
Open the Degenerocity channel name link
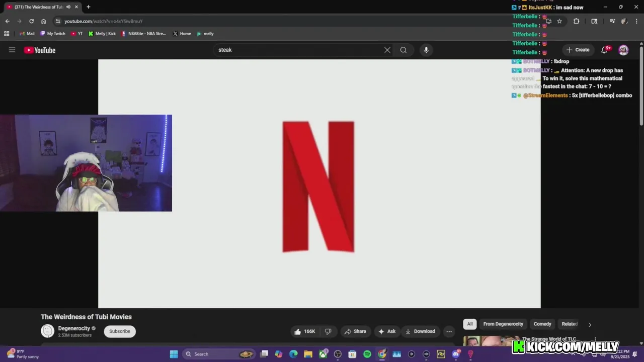(74, 328)
